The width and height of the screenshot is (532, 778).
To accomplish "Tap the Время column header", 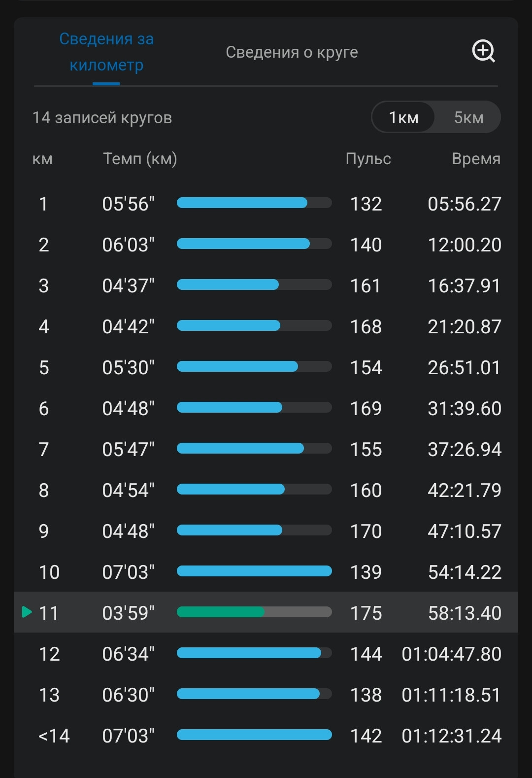I will coord(476,159).
